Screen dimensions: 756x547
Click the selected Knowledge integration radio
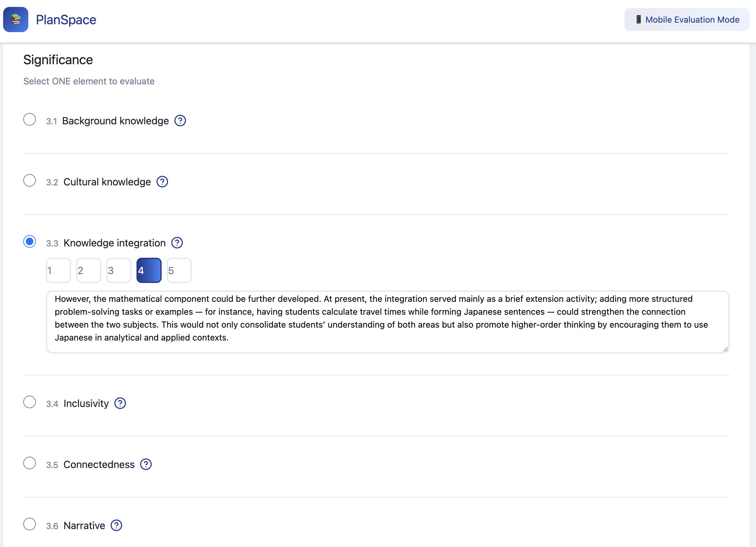tap(30, 241)
